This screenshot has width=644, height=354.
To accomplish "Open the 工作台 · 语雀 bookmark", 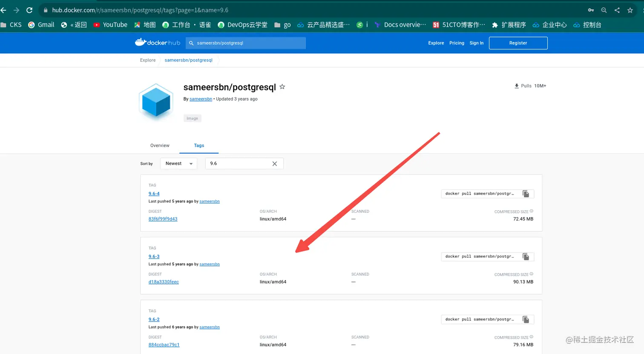I will tap(187, 25).
